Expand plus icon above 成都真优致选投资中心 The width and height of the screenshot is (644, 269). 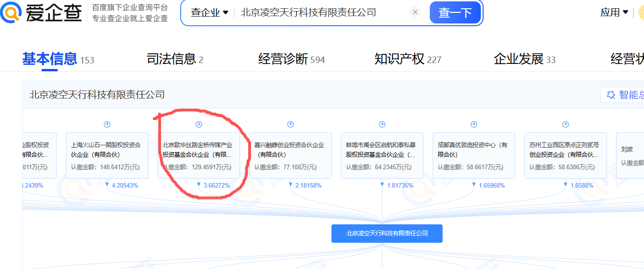click(474, 124)
